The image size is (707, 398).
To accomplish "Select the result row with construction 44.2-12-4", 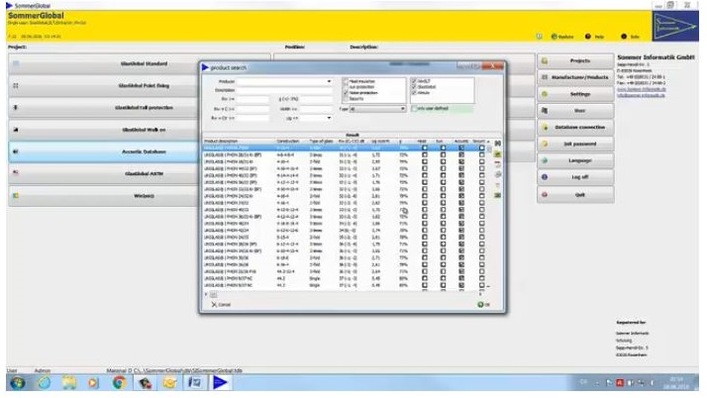I will click(x=345, y=272).
